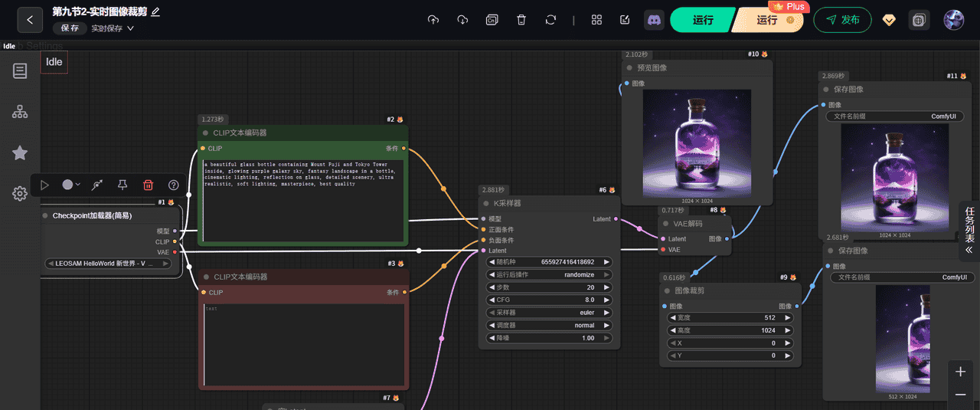The width and height of the screenshot is (980, 410).
Task: Pin the Checkpoint node via pin icon
Action: [122, 185]
